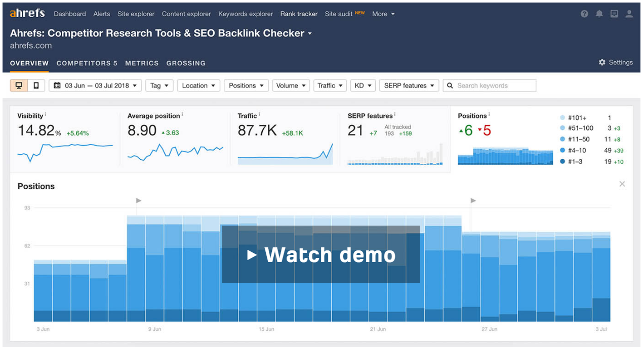Open the help question mark icon

(584, 14)
